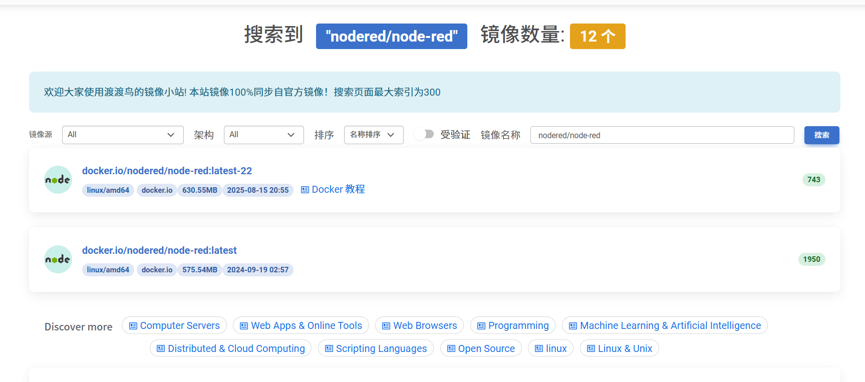Select the Linux & Unix category

click(620, 348)
